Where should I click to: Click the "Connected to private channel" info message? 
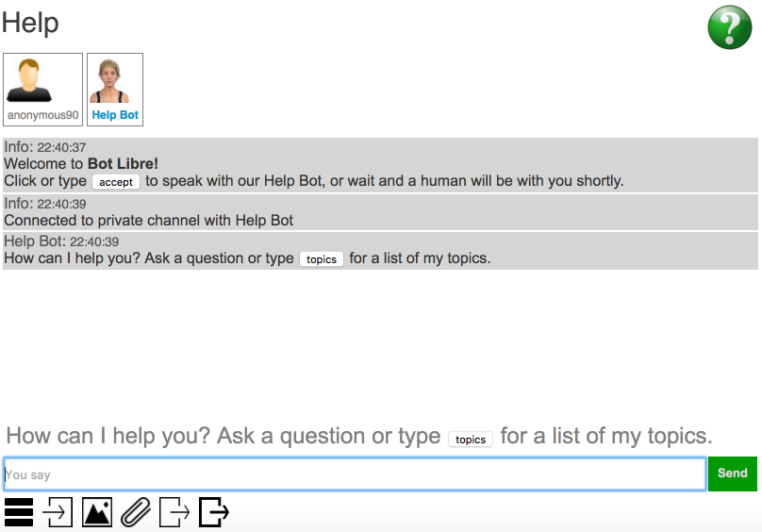click(149, 221)
